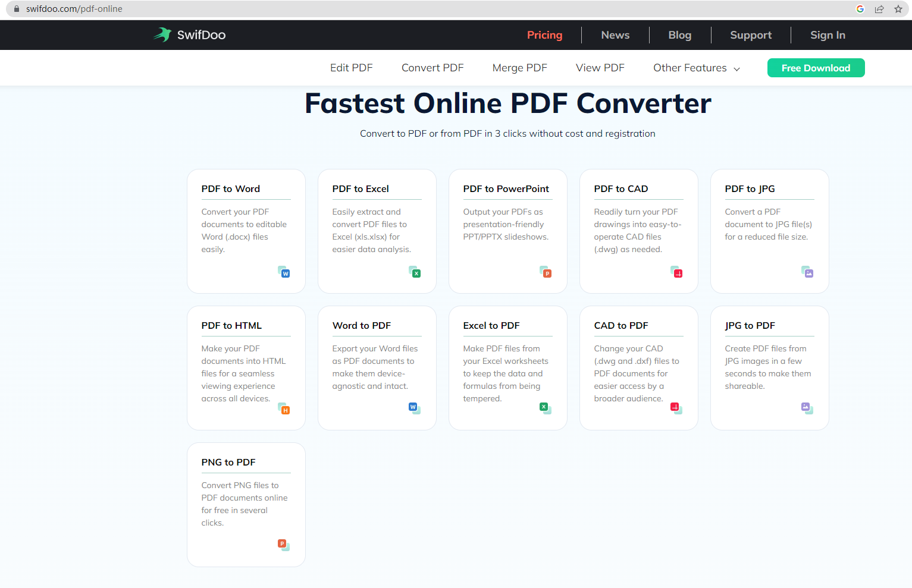
Task: Open the Excel to PDF title link
Action: pos(491,325)
